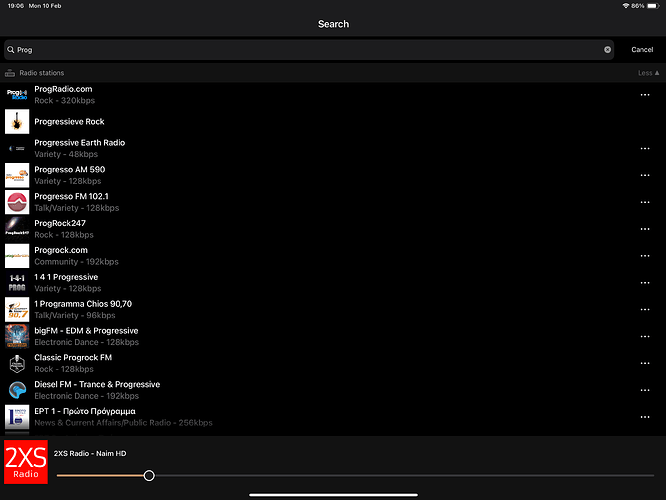Screen dimensions: 666x500
Task: Collapse results with the Less toggle
Action: tap(648, 73)
